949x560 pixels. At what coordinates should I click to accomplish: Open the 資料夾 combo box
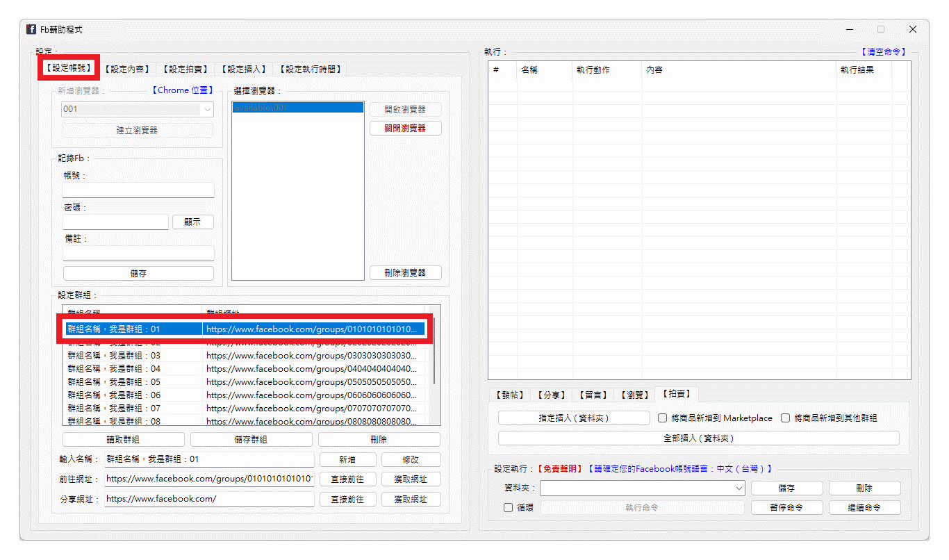point(643,488)
